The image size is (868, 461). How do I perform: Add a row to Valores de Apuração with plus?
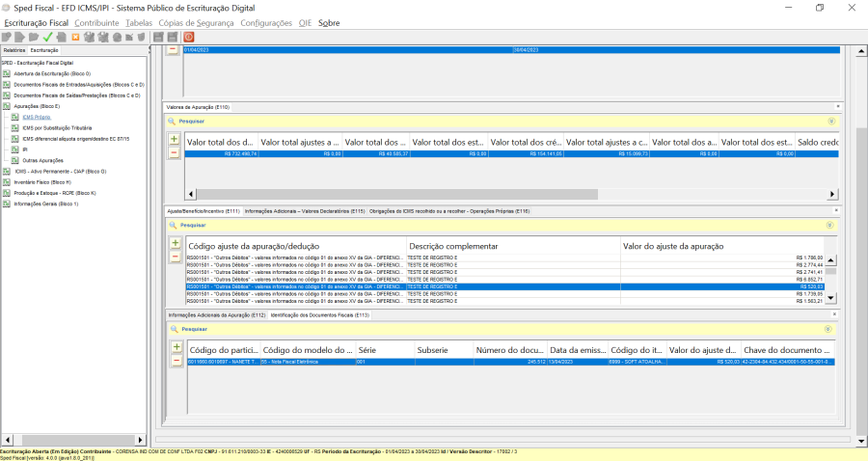[x=174, y=140]
